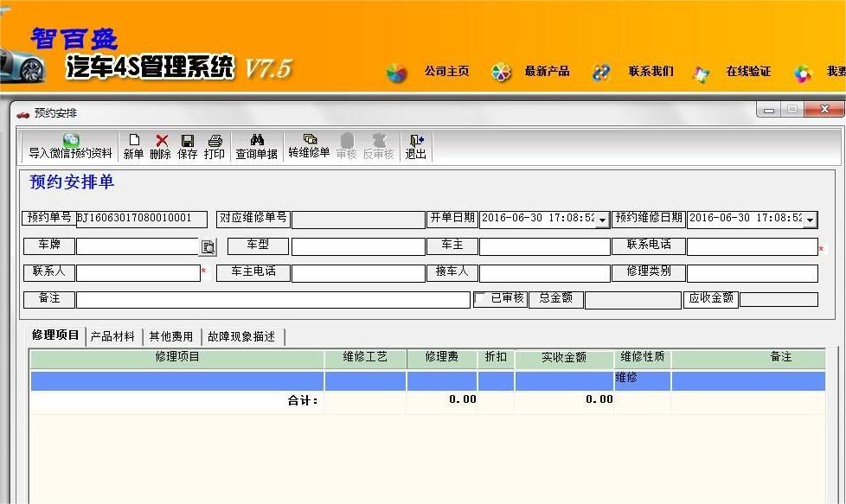
Task: Delete the order using 删除 icon
Action: (160, 147)
